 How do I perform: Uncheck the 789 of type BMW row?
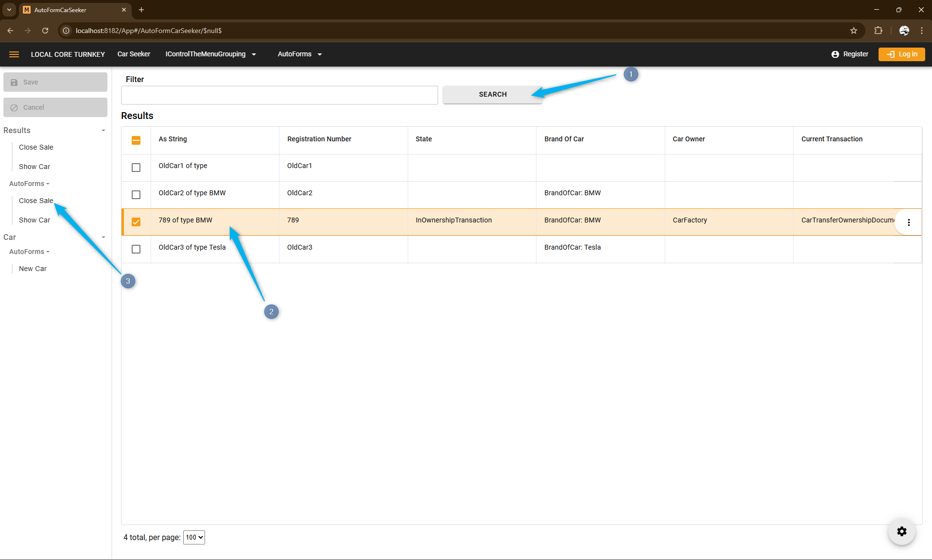coord(136,222)
